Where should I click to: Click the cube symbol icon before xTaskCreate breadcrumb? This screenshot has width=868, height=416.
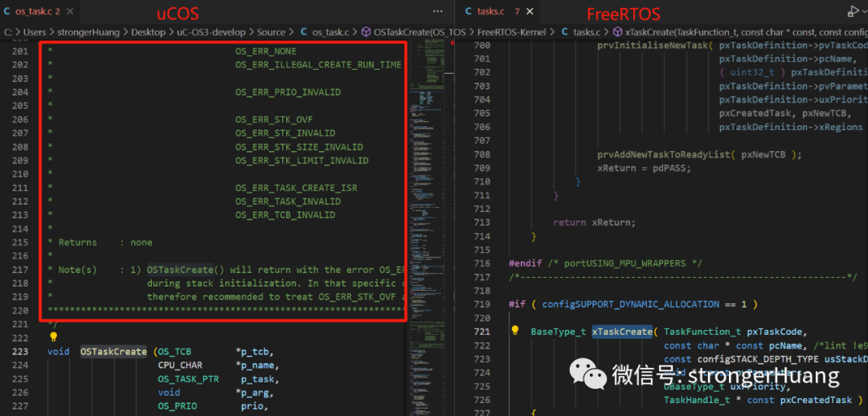pyautogui.click(x=616, y=32)
